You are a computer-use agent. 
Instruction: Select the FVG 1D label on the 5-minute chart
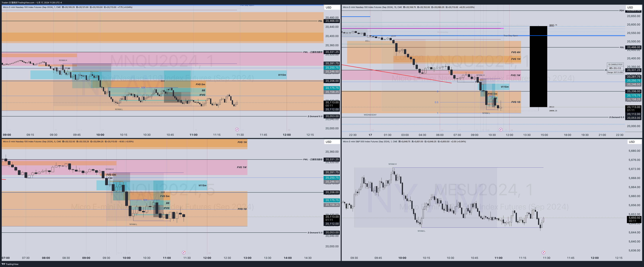pyautogui.click(x=242, y=209)
